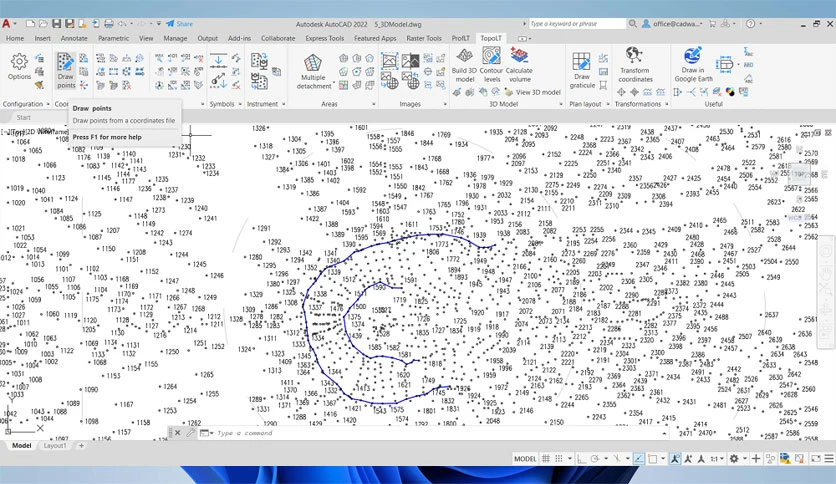Select the Model tab at bottom
This screenshot has width=836, height=484.
coord(22,446)
